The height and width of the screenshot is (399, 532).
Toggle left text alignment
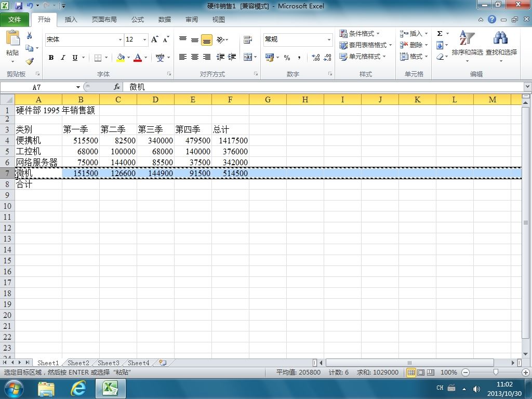pyautogui.click(x=183, y=57)
